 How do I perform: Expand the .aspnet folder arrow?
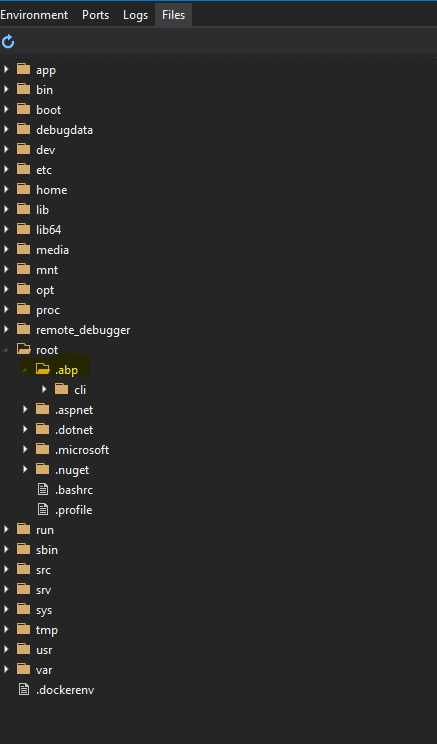[x=25, y=409]
